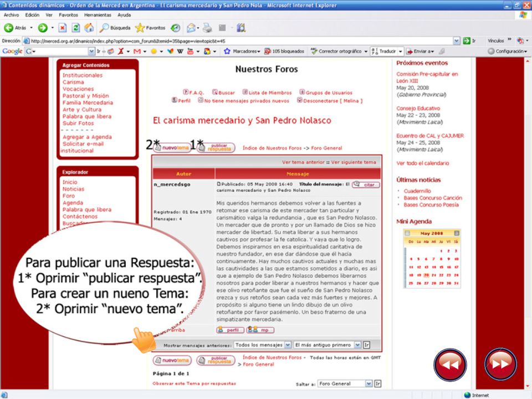The image size is (532, 399).
Task: Print the page with printer icon
Action: 207,28
